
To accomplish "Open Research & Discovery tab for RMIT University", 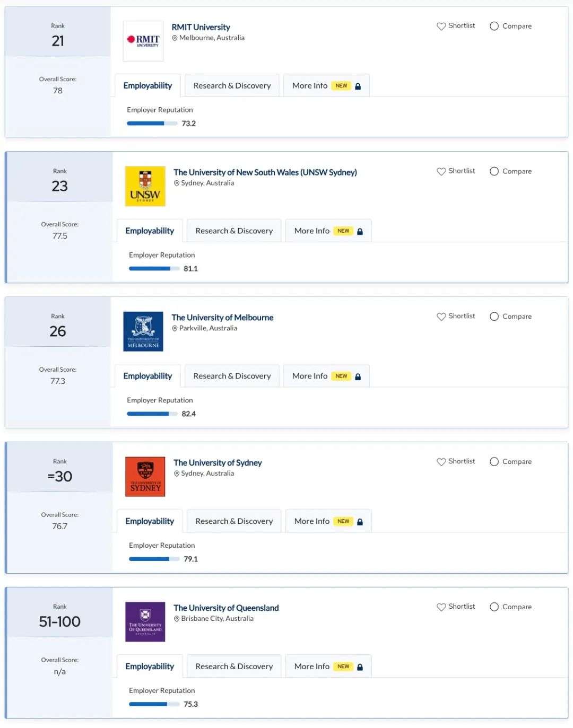I will tap(232, 85).
